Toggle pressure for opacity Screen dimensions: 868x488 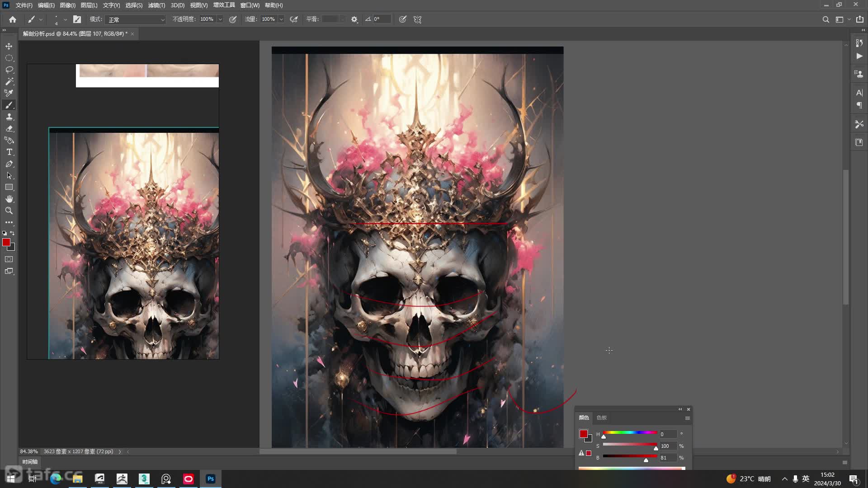click(233, 19)
